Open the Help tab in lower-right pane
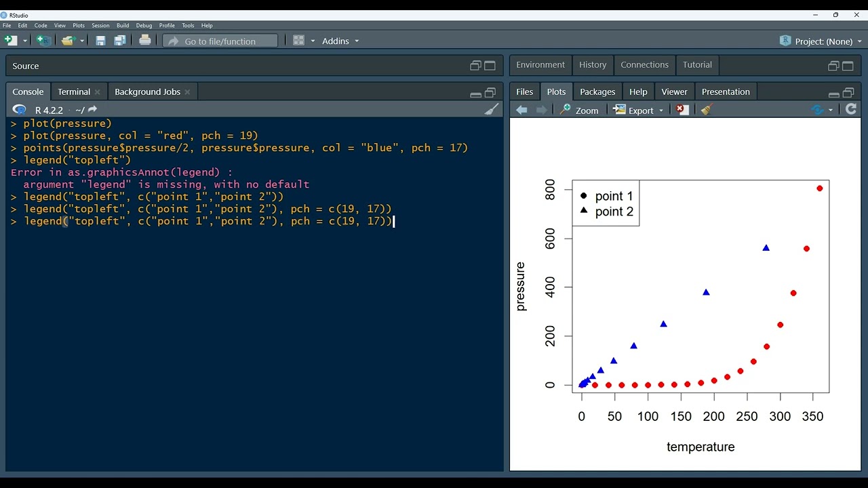Image resolution: width=868 pixels, height=488 pixels. point(638,91)
